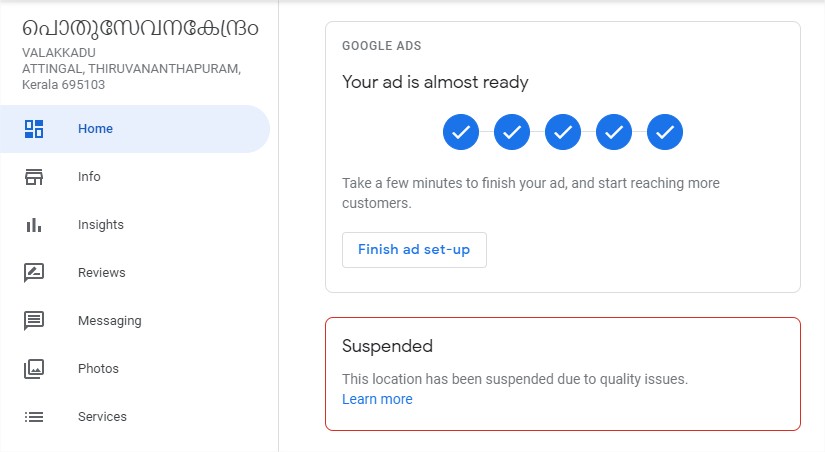Click the last ad progress checkmark
This screenshot has width=825, height=452.
tap(665, 132)
